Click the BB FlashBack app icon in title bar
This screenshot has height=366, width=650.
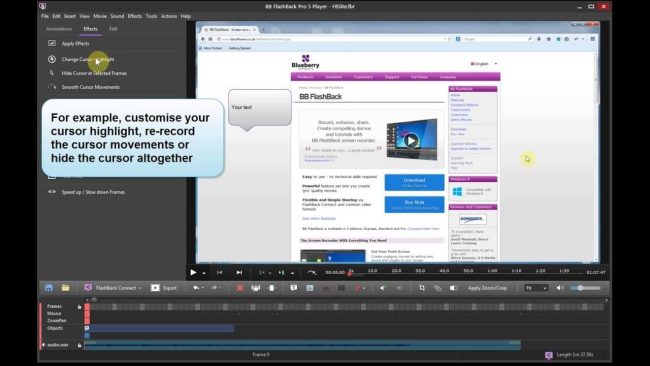point(43,6)
